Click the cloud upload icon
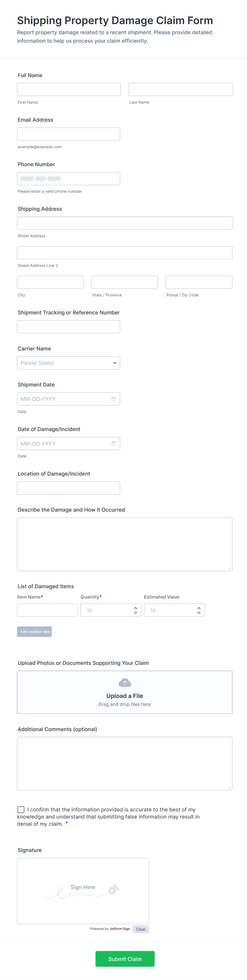The height and width of the screenshot is (980, 247). pos(125,683)
